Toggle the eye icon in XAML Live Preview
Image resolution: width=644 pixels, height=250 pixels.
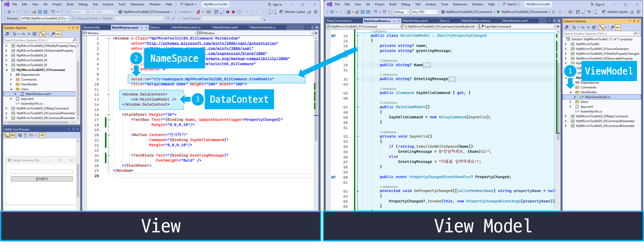[x=42, y=135]
